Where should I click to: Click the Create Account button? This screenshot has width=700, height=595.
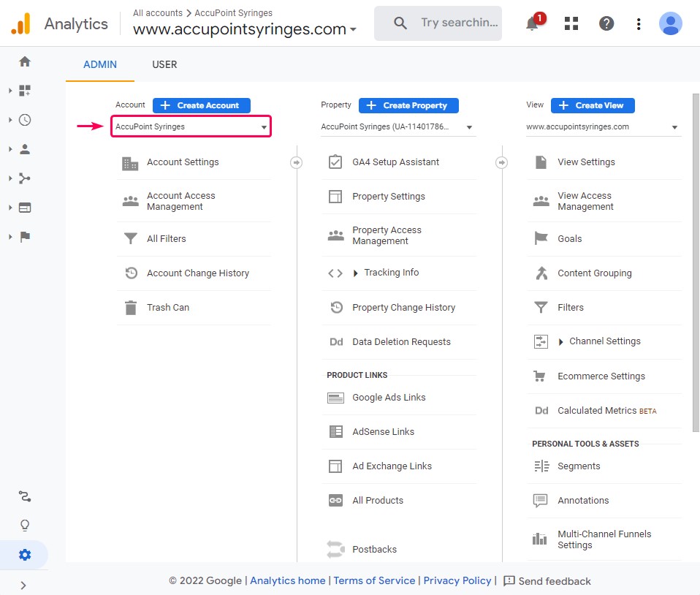pyautogui.click(x=202, y=105)
